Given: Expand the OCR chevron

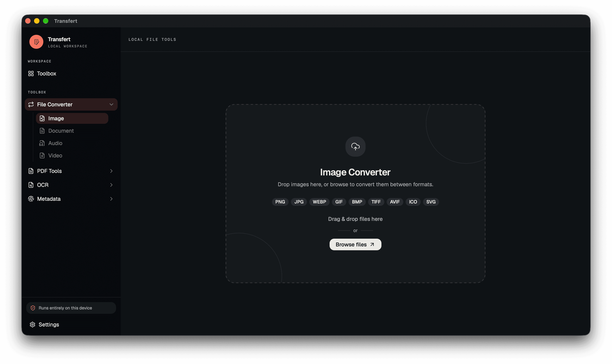Looking at the screenshot, I should coord(111,185).
